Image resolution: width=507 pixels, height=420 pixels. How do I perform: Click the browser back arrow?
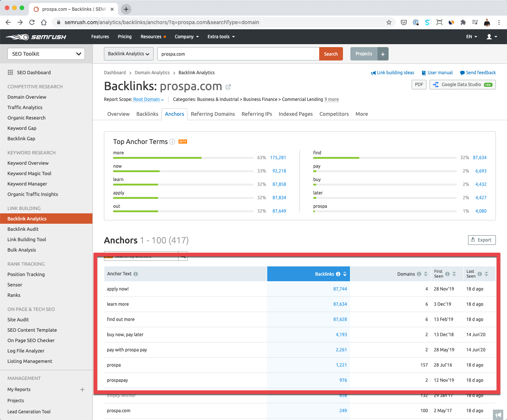coord(8,22)
